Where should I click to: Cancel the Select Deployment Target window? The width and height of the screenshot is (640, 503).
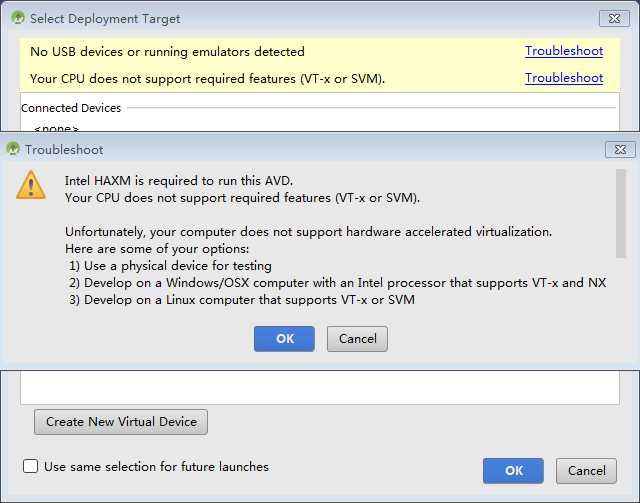click(586, 471)
